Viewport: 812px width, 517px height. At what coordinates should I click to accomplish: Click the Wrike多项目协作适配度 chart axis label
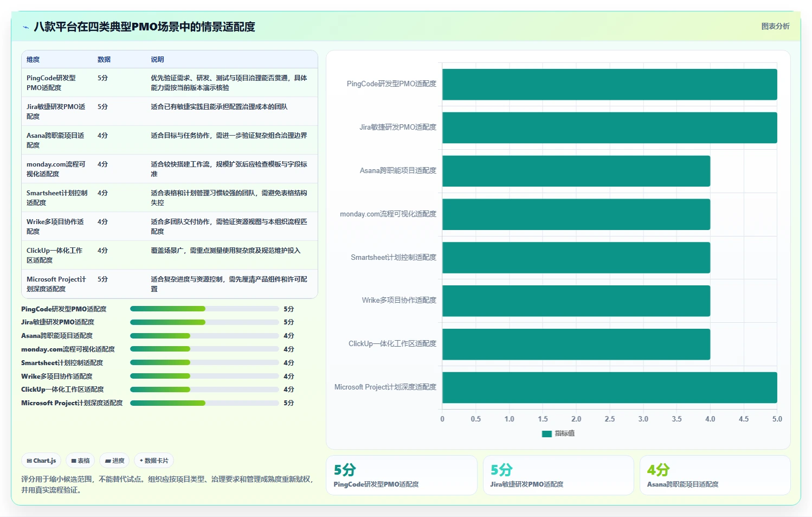click(x=399, y=300)
